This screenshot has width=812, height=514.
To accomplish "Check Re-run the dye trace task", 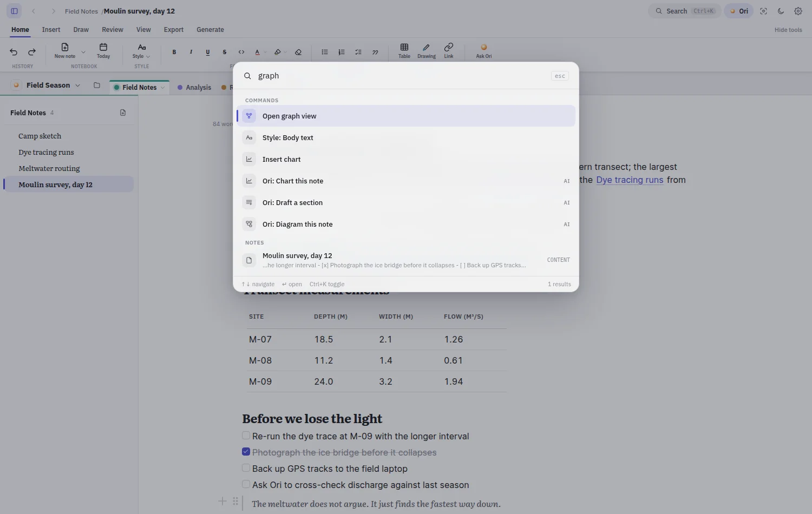I will (x=246, y=436).
